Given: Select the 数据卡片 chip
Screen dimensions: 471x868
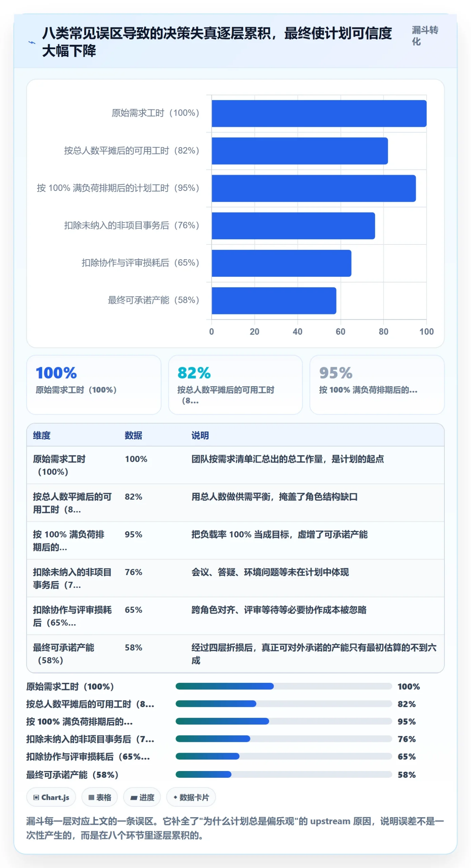Looking at the screenshot, I should tap(191, 797).
